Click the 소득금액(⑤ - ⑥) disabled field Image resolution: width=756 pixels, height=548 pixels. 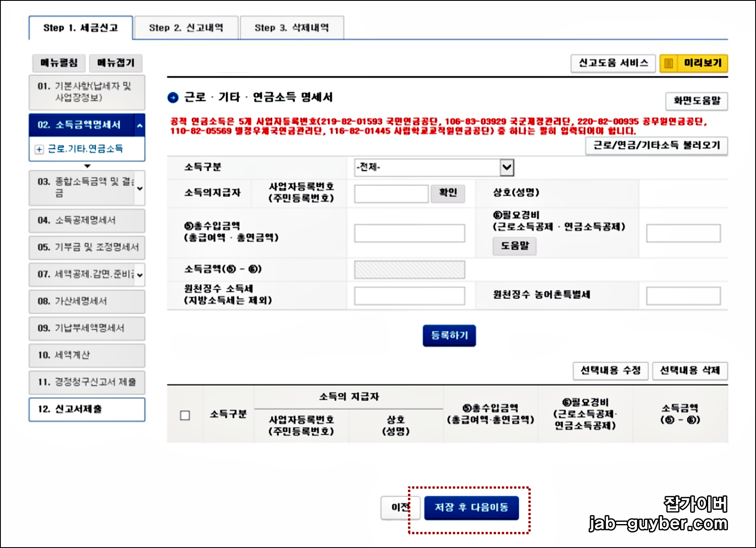click(x=409, y=270)
